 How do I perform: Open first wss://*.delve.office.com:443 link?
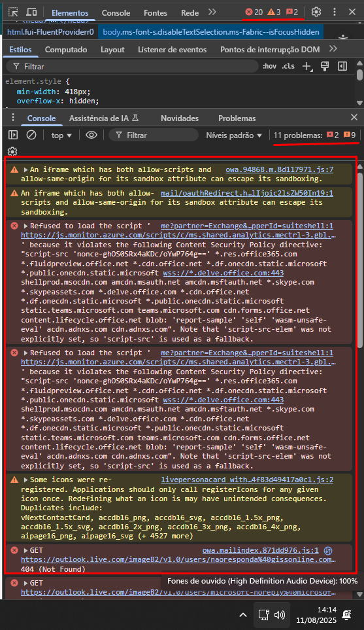(x=223, y=273)
